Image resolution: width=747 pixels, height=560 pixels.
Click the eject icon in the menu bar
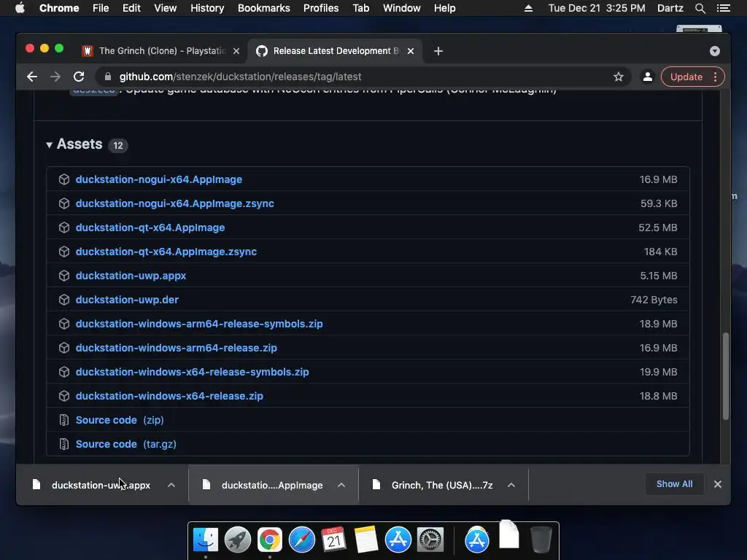(528, 8)
